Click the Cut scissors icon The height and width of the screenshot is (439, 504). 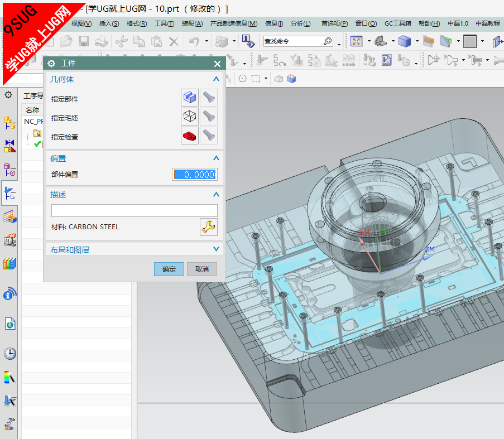point(122,41)
